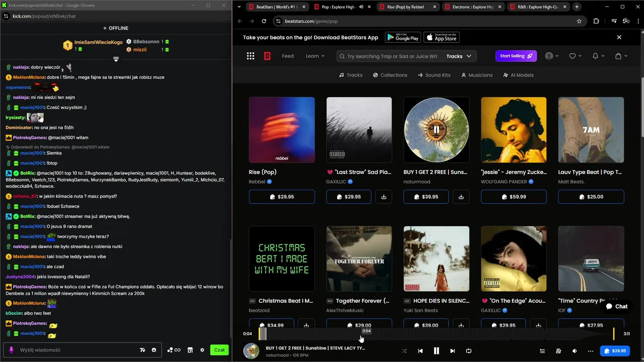Click the BeatStars logo home icon
Image resolution: width=644 pixels, height=362 pixels.
pyautogui.click(x=267, y=56)
